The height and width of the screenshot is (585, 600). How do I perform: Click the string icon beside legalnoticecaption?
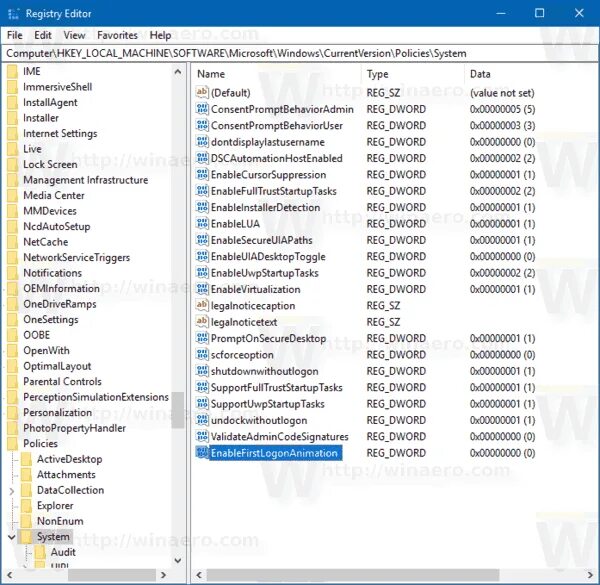[x=202, y=305]
